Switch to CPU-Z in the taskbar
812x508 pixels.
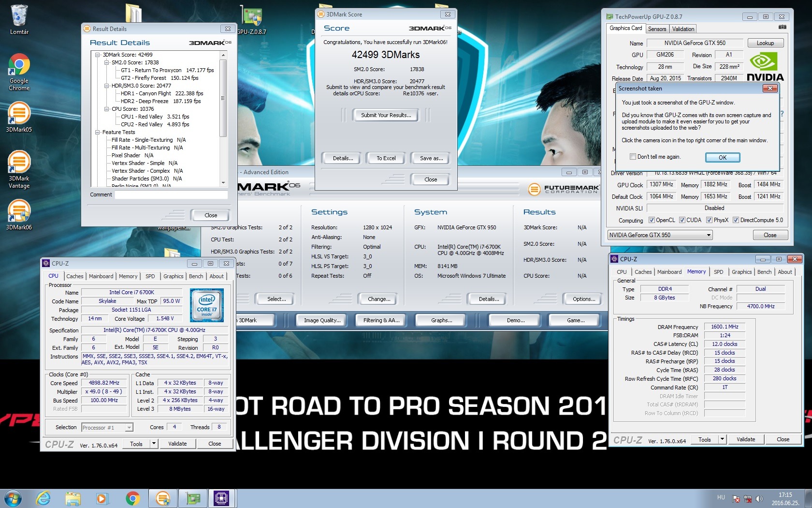221,498
